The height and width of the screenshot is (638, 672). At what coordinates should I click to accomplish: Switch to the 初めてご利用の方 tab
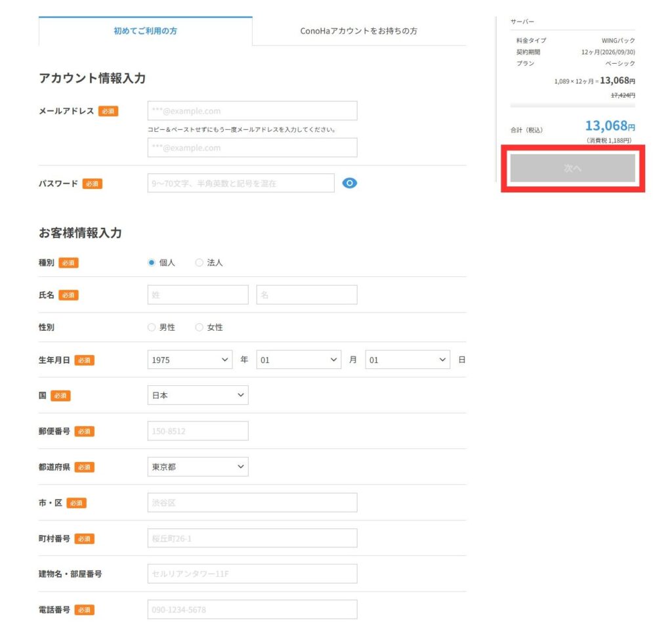click(x=146, y=30)
